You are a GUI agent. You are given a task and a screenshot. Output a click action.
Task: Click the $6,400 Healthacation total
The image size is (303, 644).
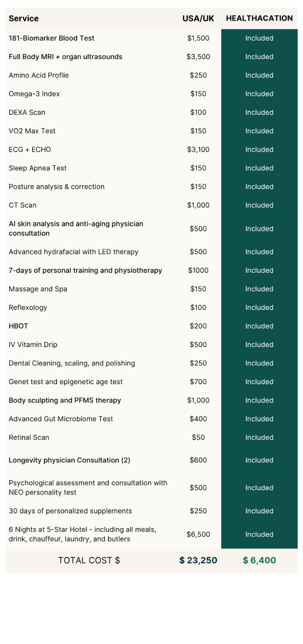(x=260, y=560)
